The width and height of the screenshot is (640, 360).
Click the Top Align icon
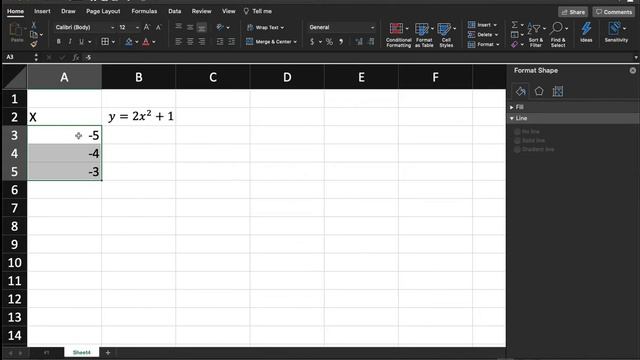pos(179,27)
